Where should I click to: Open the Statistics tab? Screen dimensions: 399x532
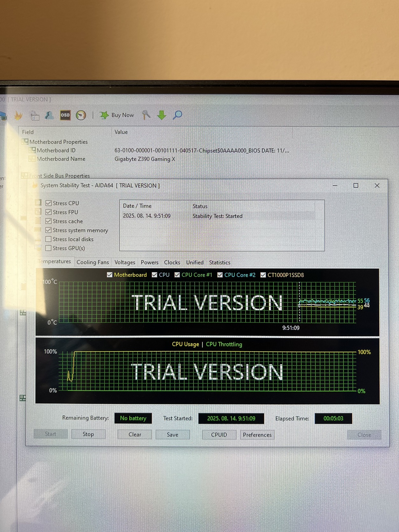pos(220,262)
